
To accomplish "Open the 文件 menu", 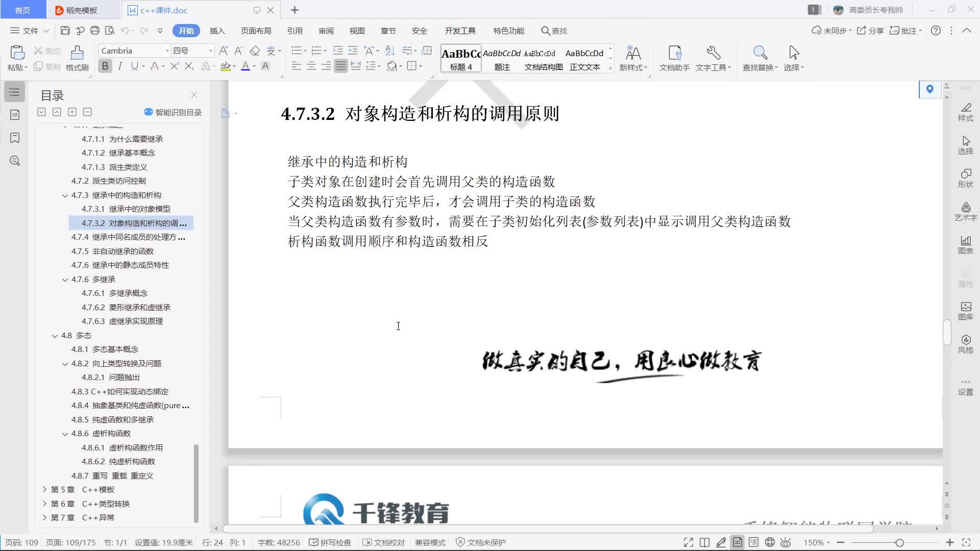I will 30,31.
